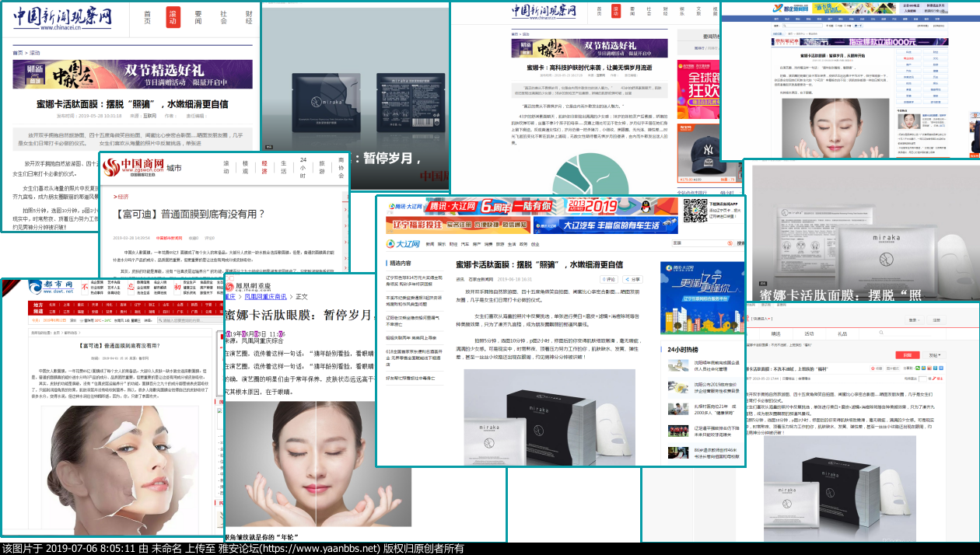Open 社会 nav item on 摆脱照骗 page

224,18
